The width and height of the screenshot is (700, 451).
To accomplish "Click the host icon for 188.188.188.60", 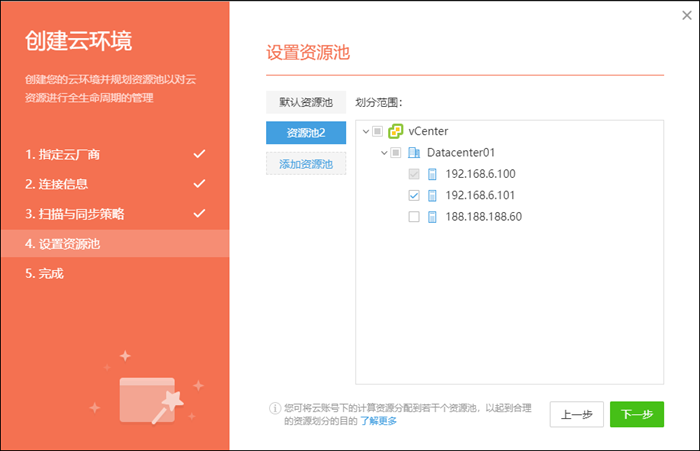I will coord(433,217).
